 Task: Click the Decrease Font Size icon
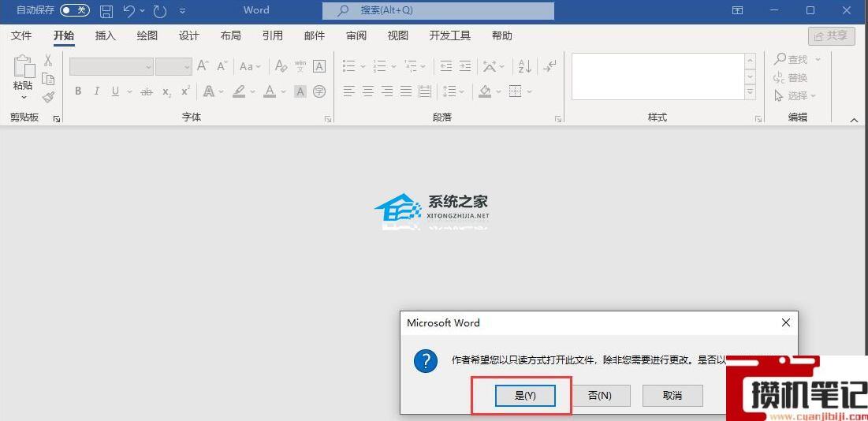222,66
